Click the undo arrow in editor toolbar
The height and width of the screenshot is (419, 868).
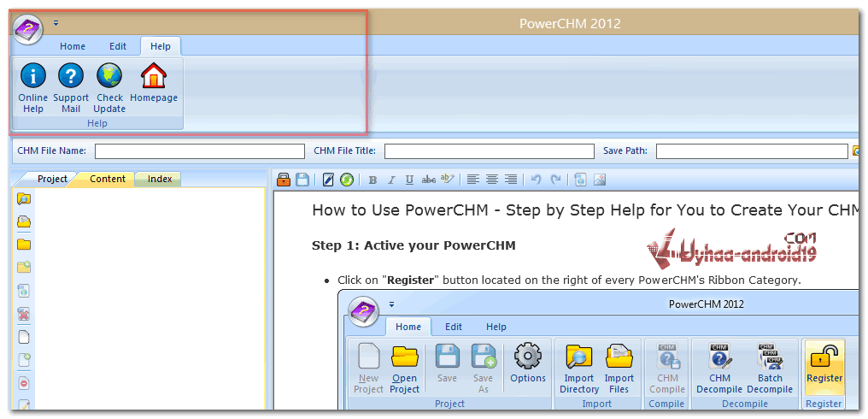[x=536, y=179]
